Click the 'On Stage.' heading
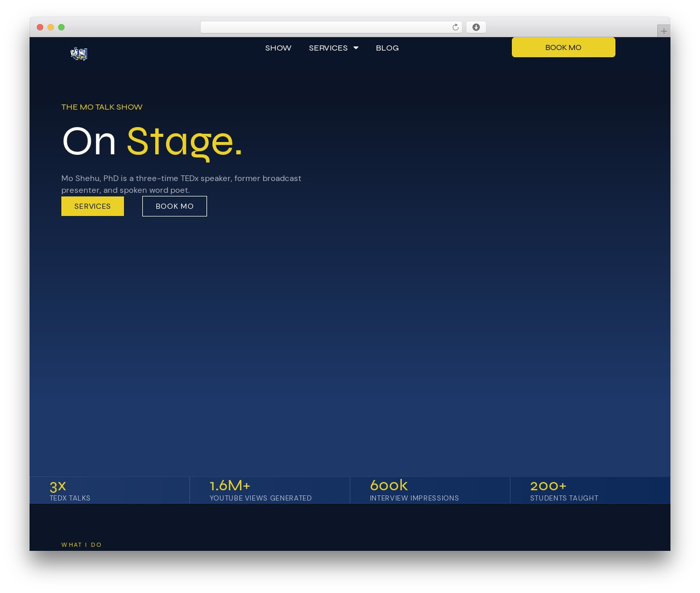Viewport: 700px width, 593px height. (152, 142)
